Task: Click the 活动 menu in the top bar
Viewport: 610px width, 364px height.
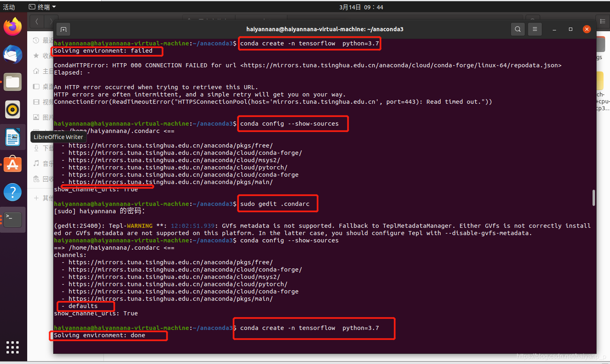Action: (x=9, y=6)
